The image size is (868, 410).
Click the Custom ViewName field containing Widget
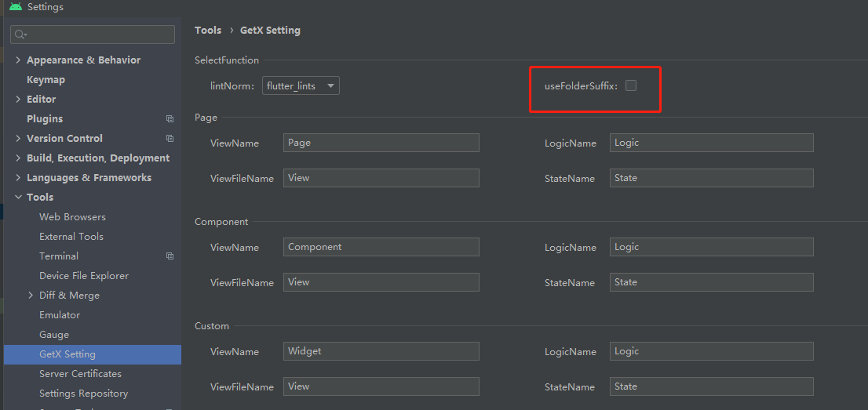pyautogui.click(x=381, y=351)
